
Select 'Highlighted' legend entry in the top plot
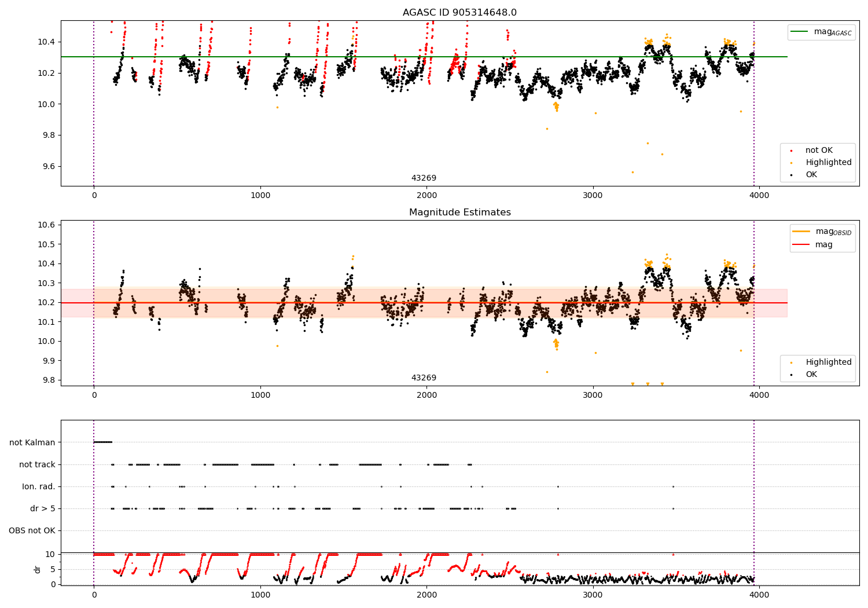tap(829, 163)
